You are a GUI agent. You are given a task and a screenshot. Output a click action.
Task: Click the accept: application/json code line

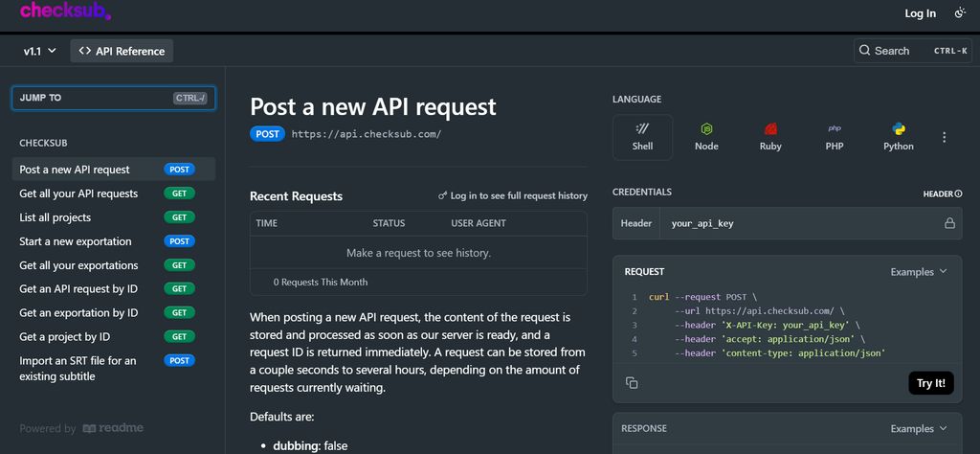tap(770, 339)
